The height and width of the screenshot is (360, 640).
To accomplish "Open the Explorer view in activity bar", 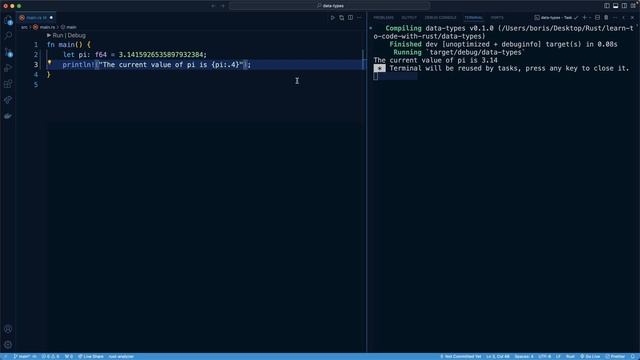I will point(8,20).
